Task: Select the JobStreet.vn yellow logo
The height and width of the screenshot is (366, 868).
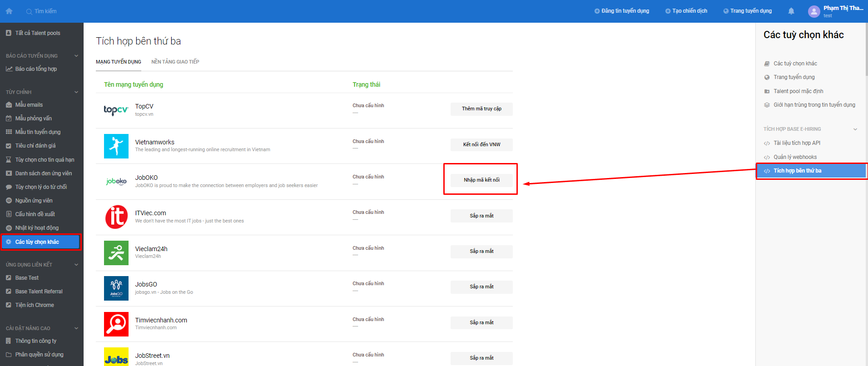Action: click(116, 357)
